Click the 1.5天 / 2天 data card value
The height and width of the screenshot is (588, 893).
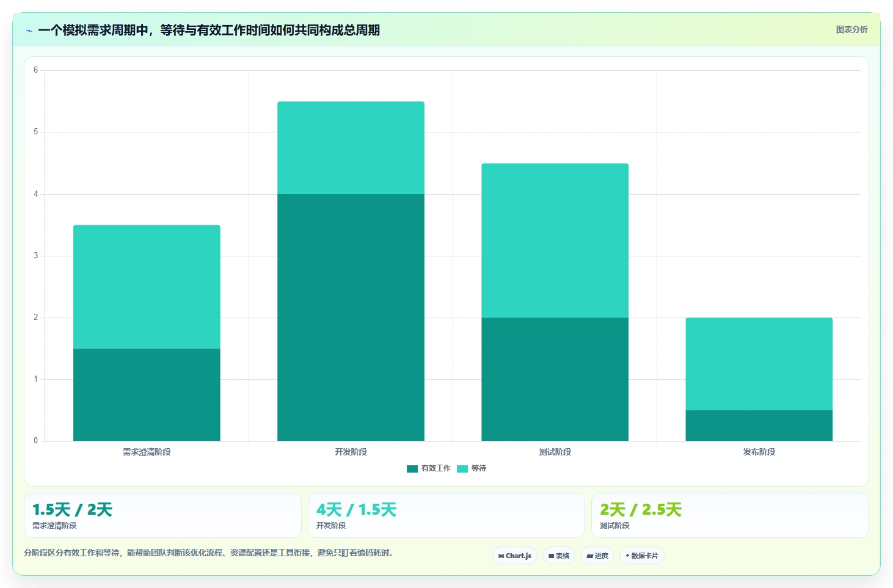coord(72,510)
